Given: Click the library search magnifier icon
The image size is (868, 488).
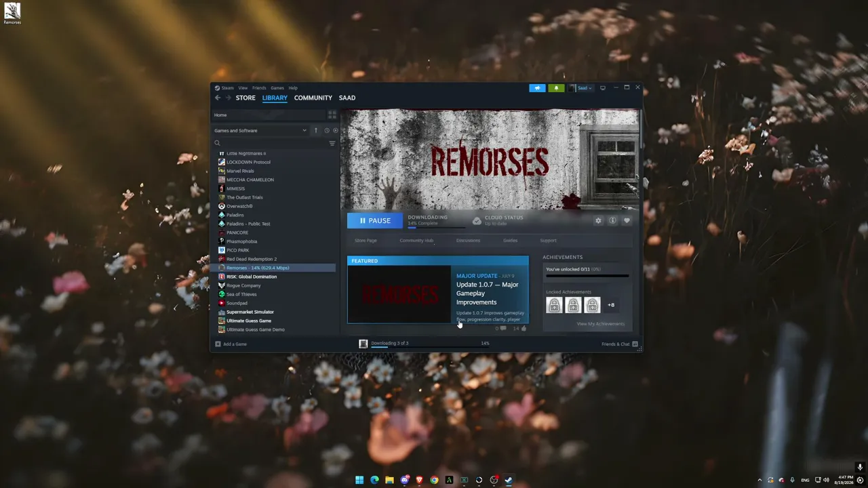Looking at the screenshot, I should pos(218,143).
